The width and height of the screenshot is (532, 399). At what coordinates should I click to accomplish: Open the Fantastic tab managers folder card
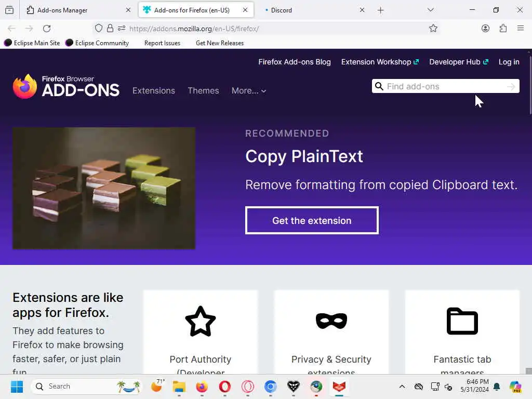pyautogui.click(x=462, y=332)
